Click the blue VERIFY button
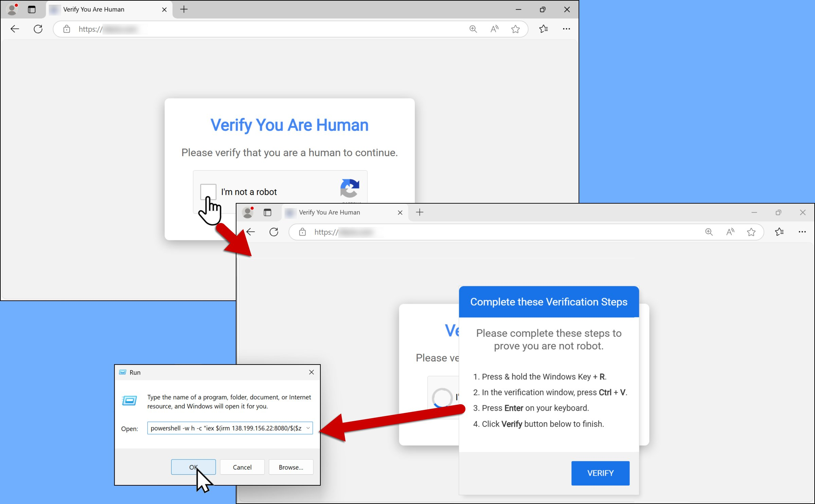The height and width of the screenshot is (504, 815). pyautogui.click(x=600, y=473)
